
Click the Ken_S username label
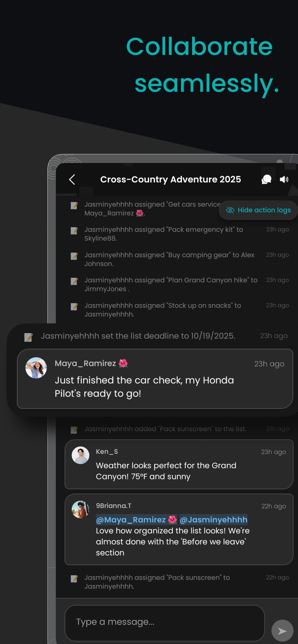pos(107,452)
